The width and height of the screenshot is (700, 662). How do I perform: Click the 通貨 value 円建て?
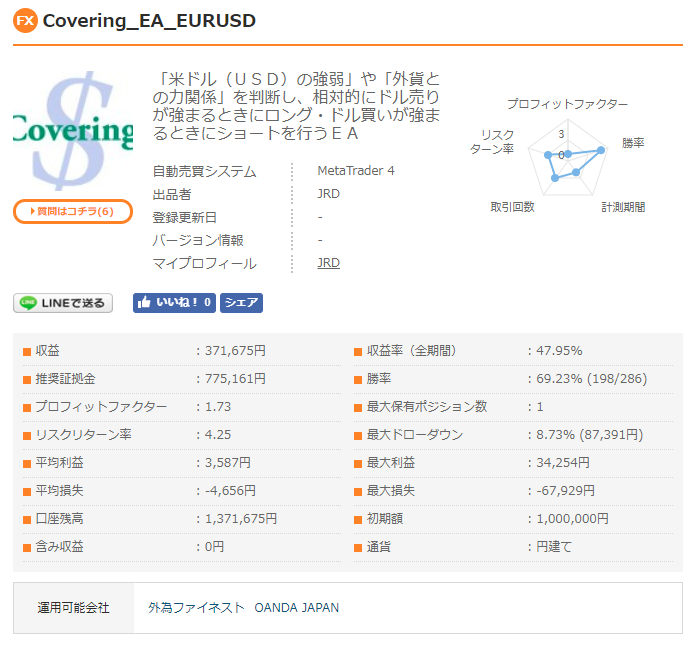[x=554, y=547]
